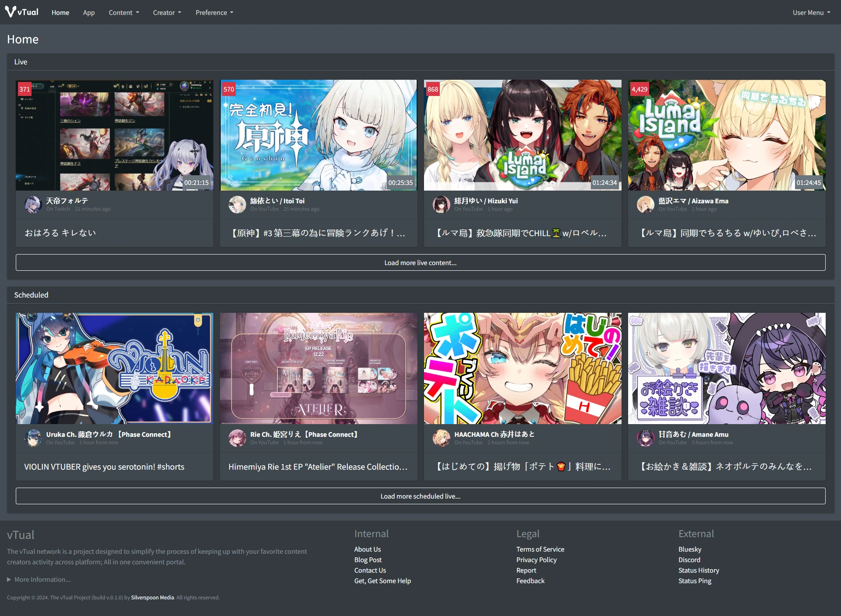Screen dimensions: 841x616
Task: Open the Content dropdown menu
Action: (x=124, y=13)
